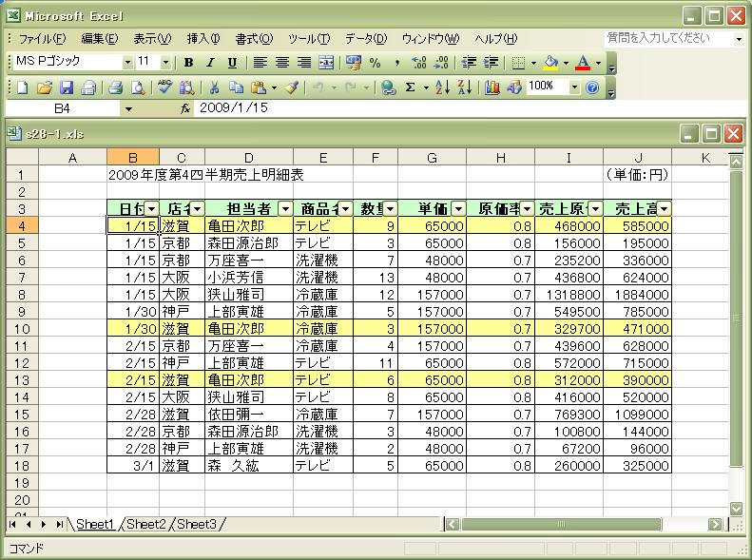Switch to the Sheet2 tab
The width and height of the screenshot is (752, 560).
coord(145,524)
